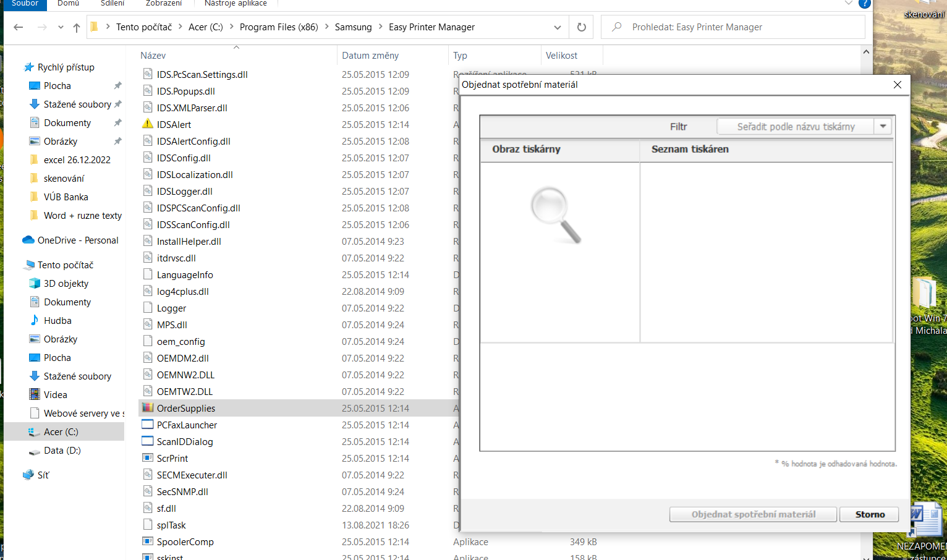The width and height of the screenshot is (947, 560).
Task: Expand breadcrumb chevron after Program Files (x86)
Action: click(x=328, y=27)
